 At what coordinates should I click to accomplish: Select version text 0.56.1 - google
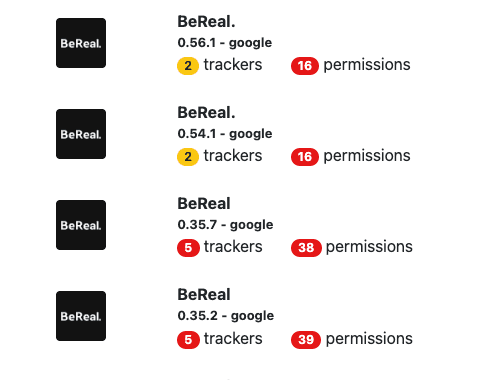[225, 43]
